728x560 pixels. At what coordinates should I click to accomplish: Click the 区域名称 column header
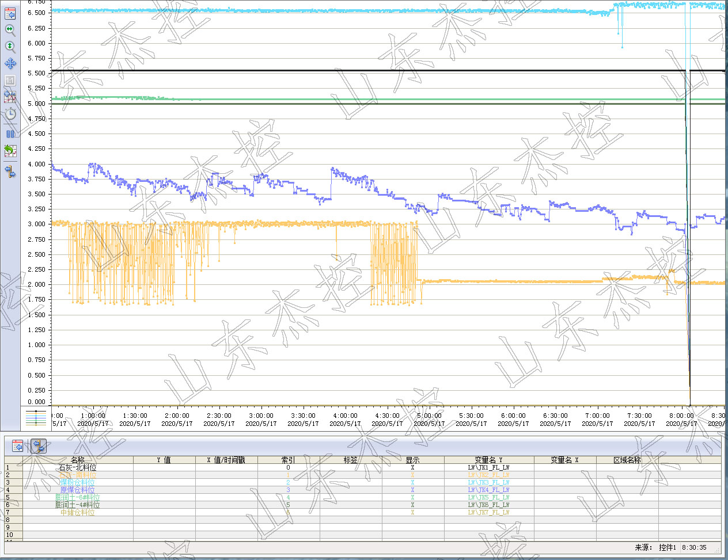627,460
